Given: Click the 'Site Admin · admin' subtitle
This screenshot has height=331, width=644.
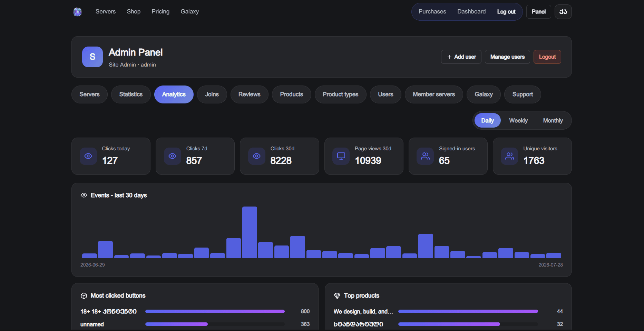Looking at the screenshot, I should pos(132,65).
